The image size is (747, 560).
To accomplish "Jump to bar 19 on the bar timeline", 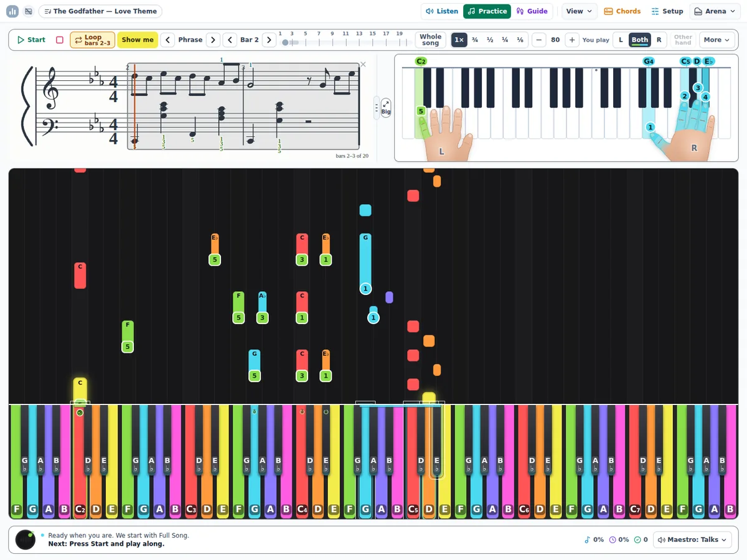I will click(399, 34).
